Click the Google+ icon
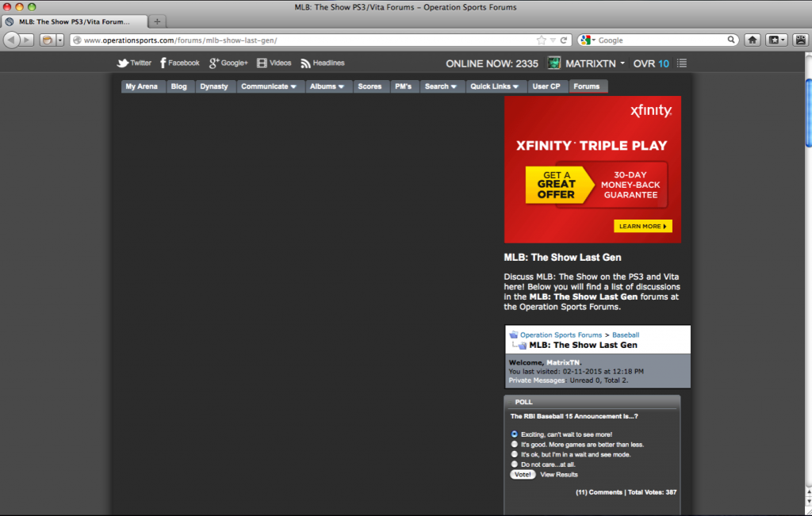This screenshot has height=516, width=812. 214,63
